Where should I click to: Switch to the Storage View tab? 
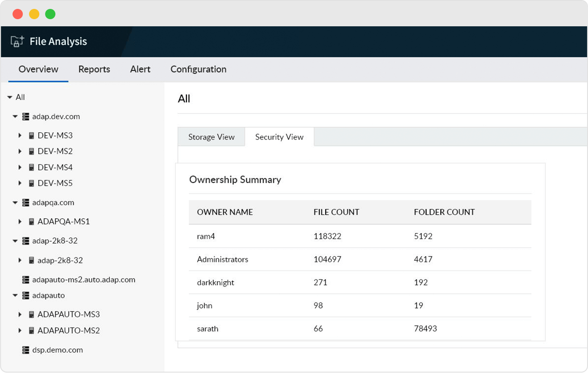(211, 137)
